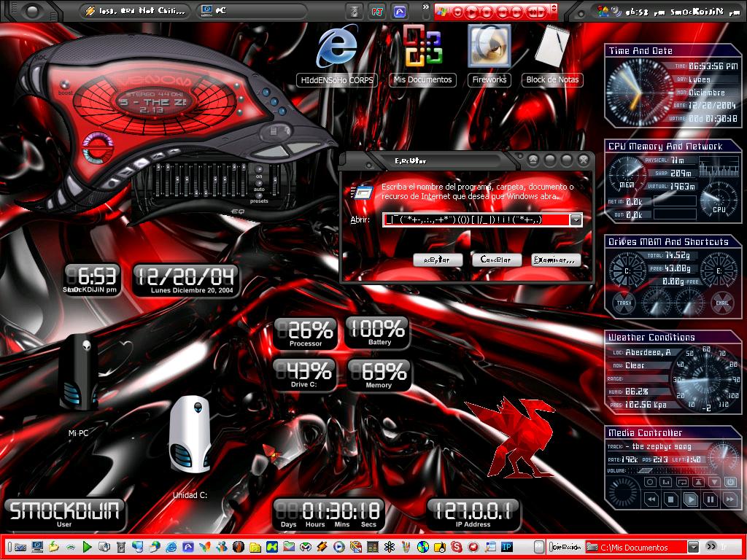Launch Block de Notas notepad icon
Screen dimensions: 747x560
[x=552, y=46]
